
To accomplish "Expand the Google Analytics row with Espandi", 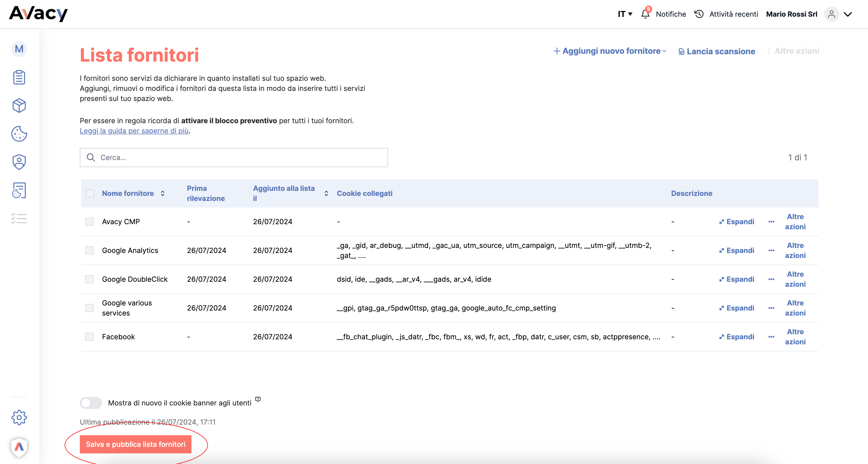I will [x=737, y=250].
